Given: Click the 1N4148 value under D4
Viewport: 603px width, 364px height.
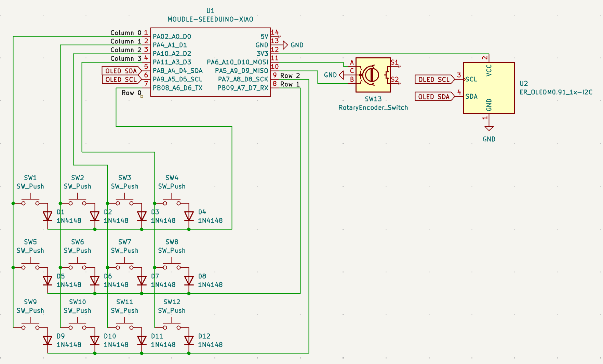Looking at the screenshot, I should [x=211, y=221].
